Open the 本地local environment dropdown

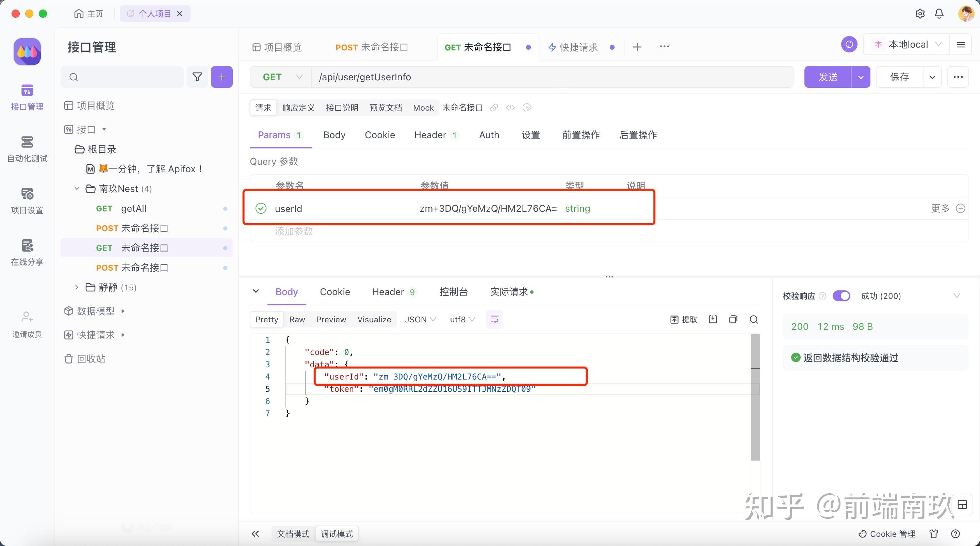click(x=907, y=45)
